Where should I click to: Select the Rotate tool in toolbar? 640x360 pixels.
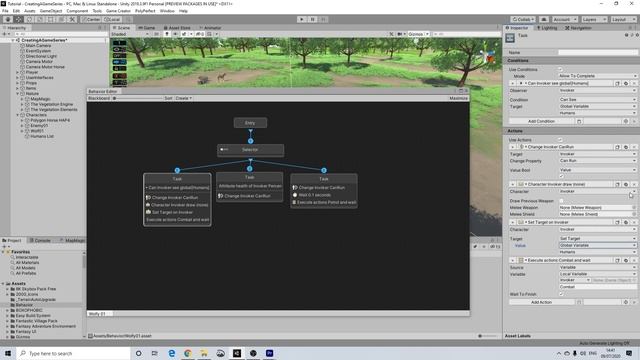(29, 19)
